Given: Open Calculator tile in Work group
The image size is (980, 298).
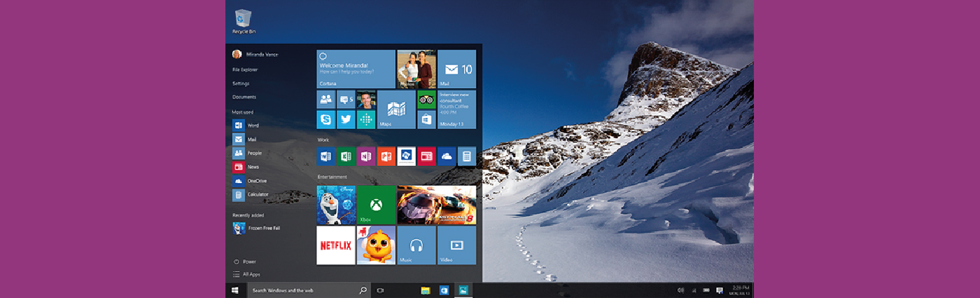Looking at the screenshot, I should point(467,156).
